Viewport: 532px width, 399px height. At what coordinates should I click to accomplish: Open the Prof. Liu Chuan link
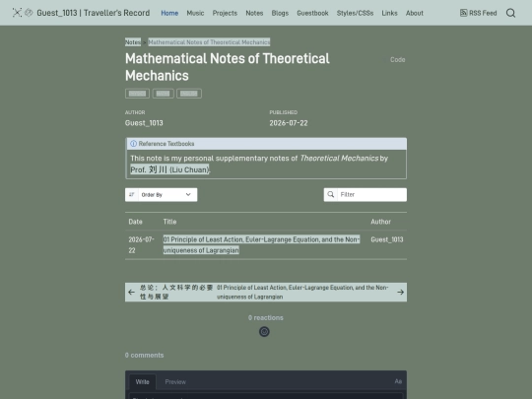[x=169, y=169]
